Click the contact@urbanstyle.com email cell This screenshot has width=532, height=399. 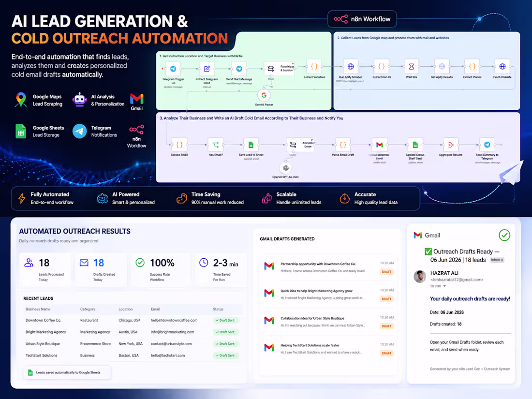click(x=171, y=344)
